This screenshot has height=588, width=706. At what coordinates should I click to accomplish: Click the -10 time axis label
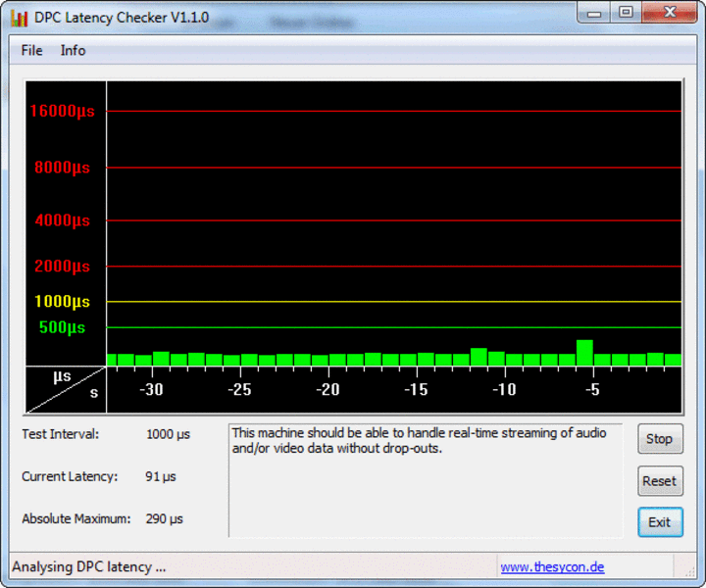click(504, 390)
